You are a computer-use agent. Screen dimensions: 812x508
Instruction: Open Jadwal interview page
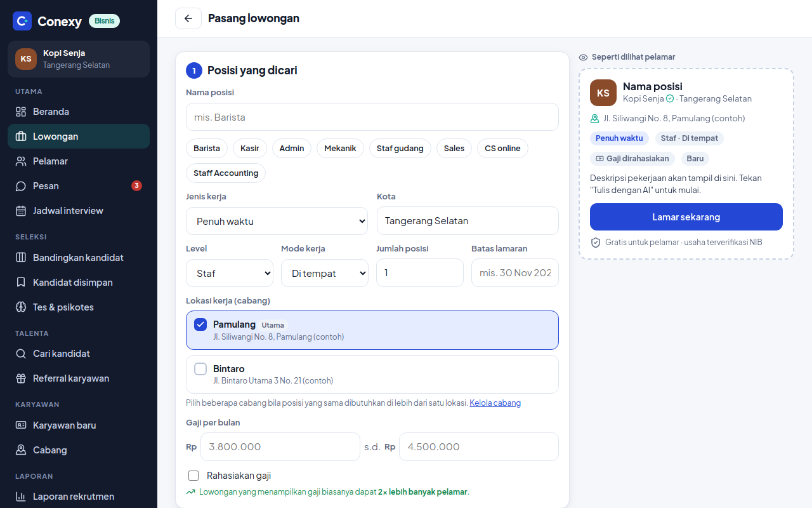79,211
